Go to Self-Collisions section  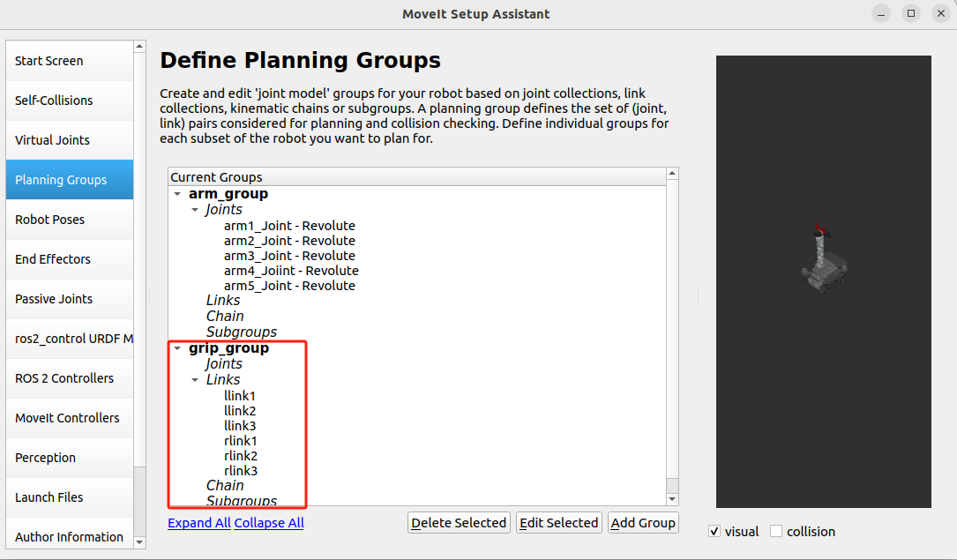click(x=70, y=101)
